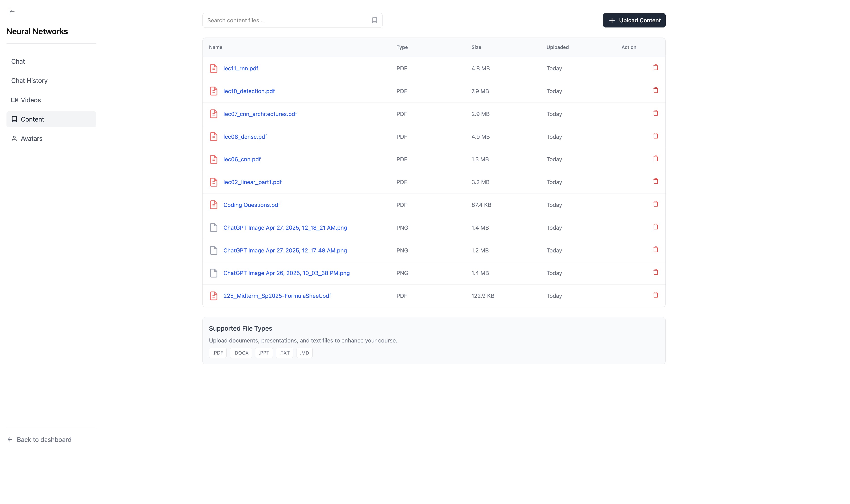
Task: Click the book icon in search box
Action: tap(374, 20)
